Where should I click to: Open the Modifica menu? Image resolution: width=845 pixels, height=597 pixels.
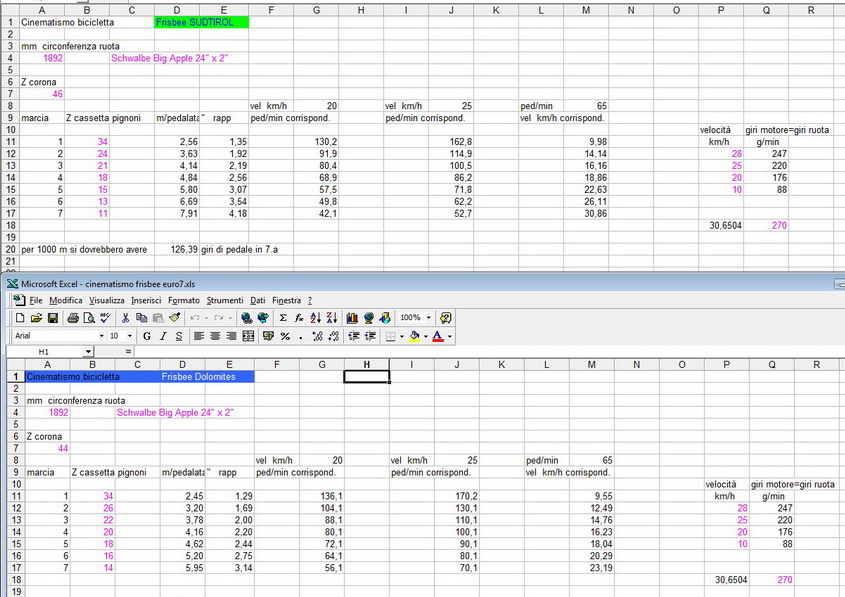point(66,300)
